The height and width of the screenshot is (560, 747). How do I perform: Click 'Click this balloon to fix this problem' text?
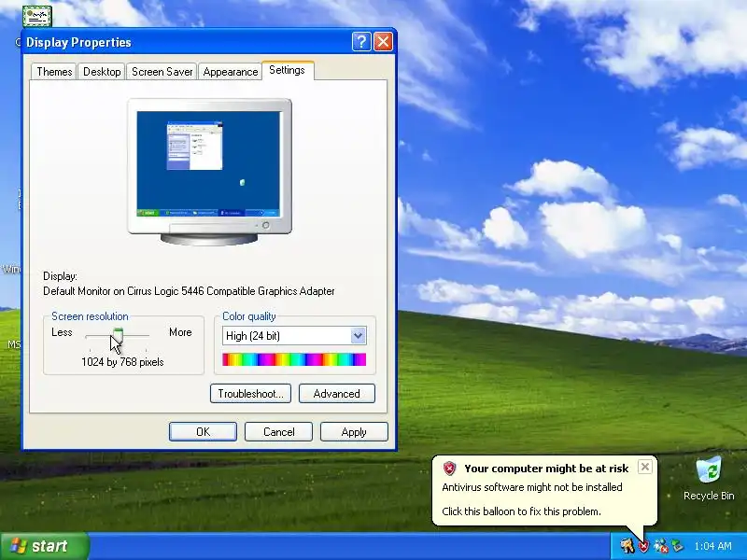(521, 511)
